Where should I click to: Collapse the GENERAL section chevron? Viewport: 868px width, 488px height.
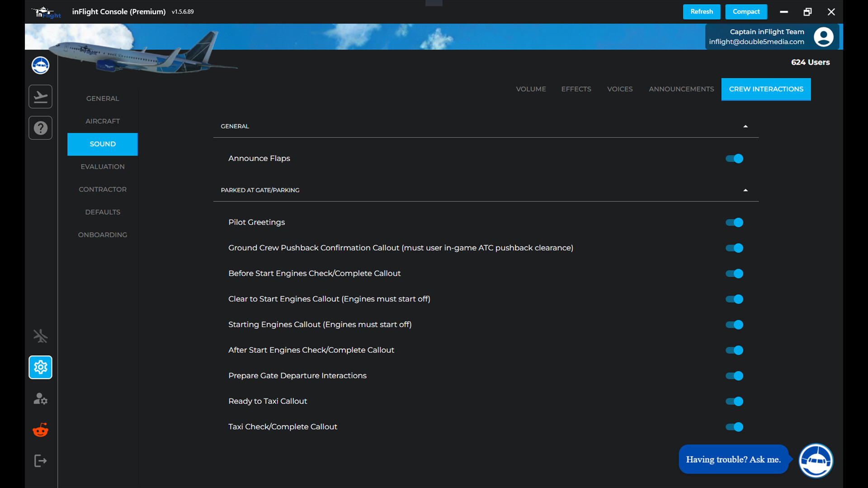point(745,126)
